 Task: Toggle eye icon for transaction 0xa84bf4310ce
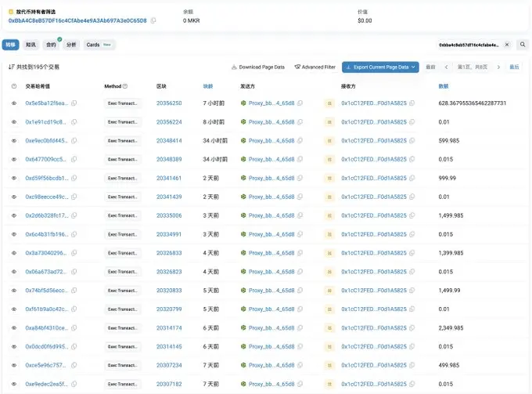(14, 327)
